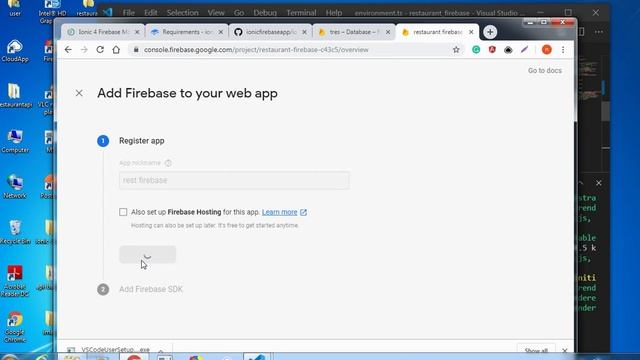Open Recycle Bin desktop icon
This screenshot has height=360, width=640.
coord(15,232)
